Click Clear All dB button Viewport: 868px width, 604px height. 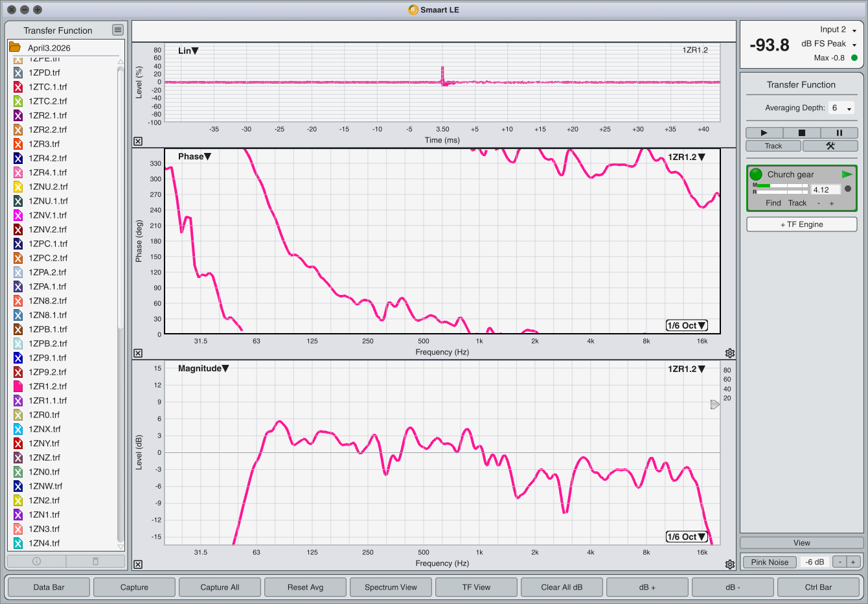[x=562, y=587]
